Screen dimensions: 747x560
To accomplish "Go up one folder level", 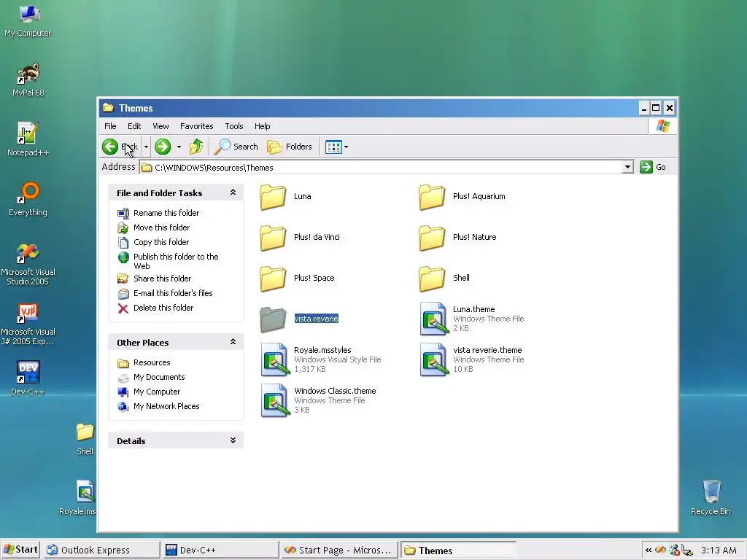I will [x=196, y=147].
